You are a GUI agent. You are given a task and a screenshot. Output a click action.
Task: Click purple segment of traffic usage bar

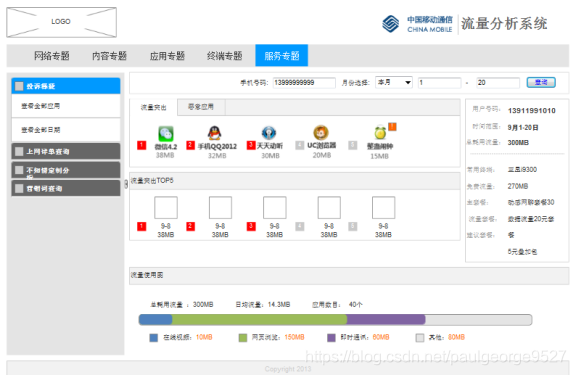tap(386, 320)
